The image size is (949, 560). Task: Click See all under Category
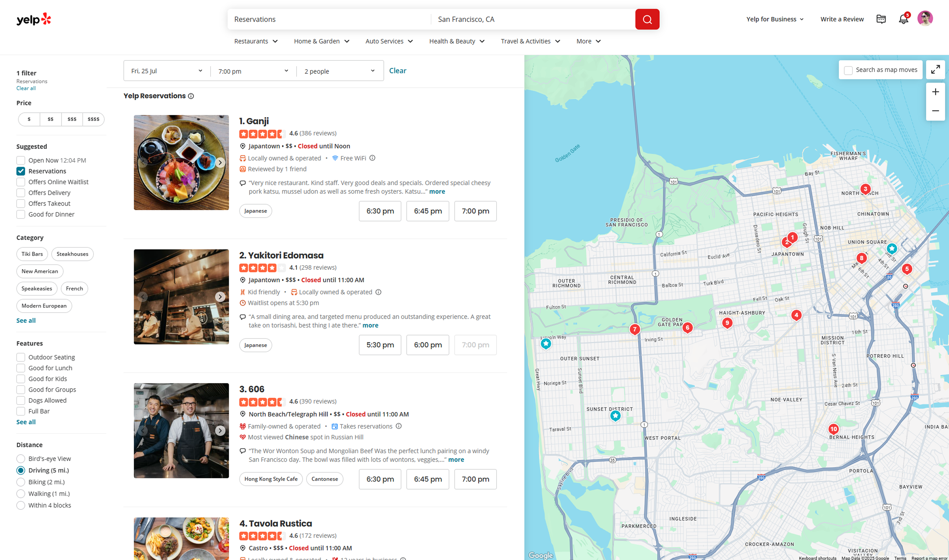pyautogui.click(x=26, y=320)
